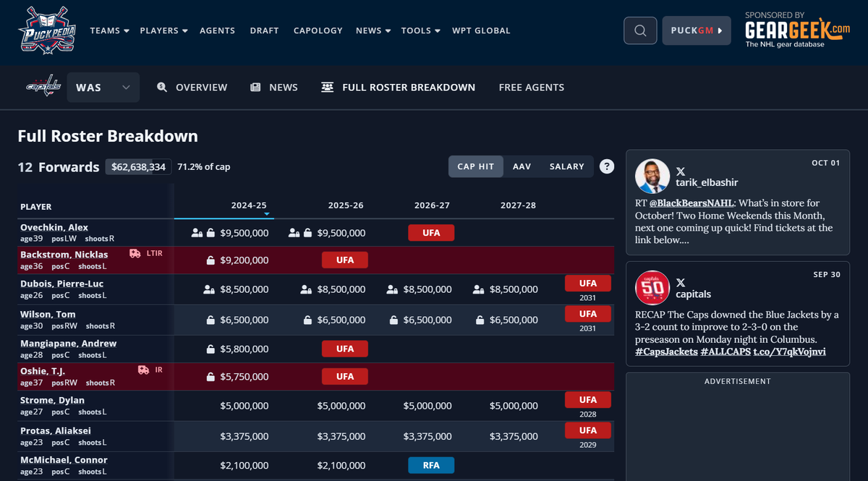Screen dimensions: 868x481
Task: Click the $62,638,334 forwards cap total
Action: 138,167
